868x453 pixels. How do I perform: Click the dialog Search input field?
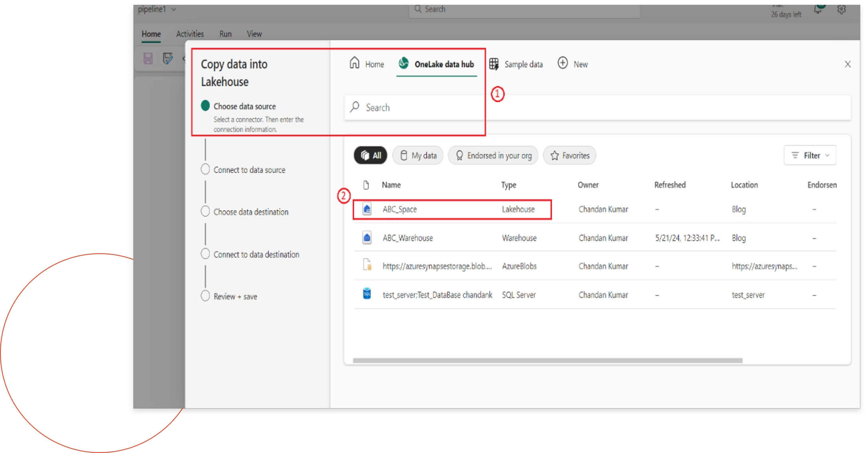tap(598, 107)
